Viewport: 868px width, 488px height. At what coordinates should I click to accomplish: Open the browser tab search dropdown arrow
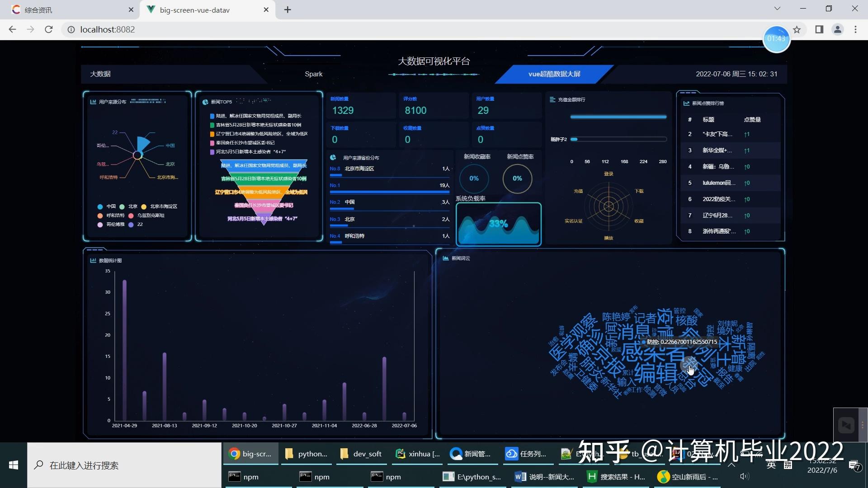[777, 8]
